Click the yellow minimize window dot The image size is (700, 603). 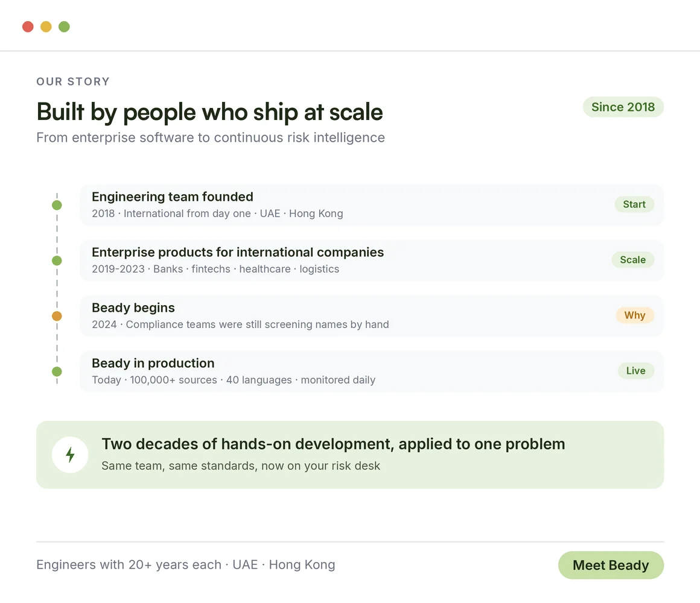(x=46, y=27)
